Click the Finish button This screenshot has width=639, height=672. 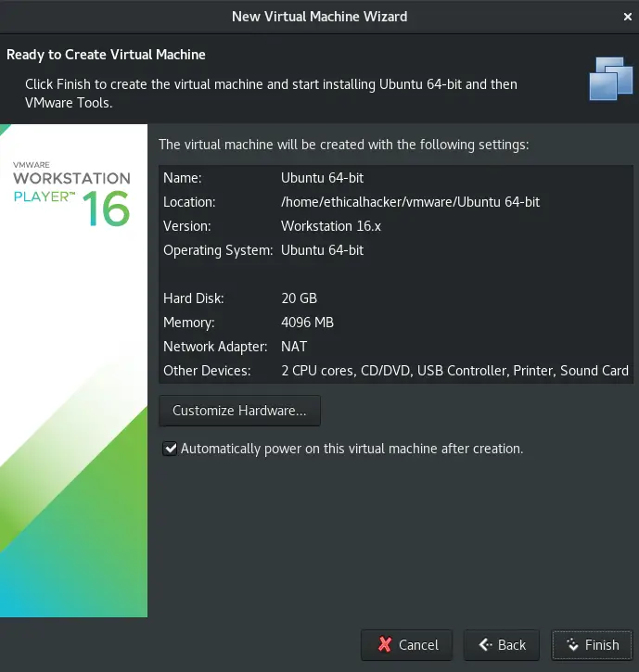tap(592, 644)
